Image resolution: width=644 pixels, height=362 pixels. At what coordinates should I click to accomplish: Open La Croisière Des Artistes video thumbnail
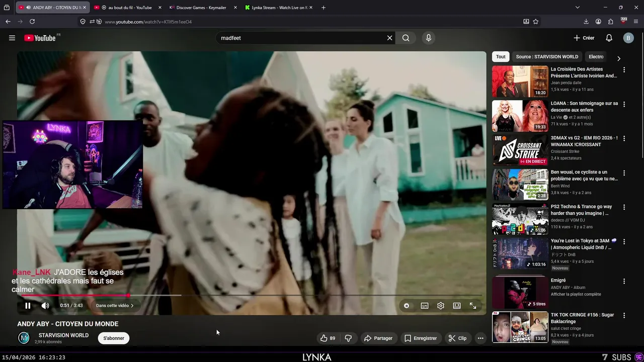click(520, 81)
